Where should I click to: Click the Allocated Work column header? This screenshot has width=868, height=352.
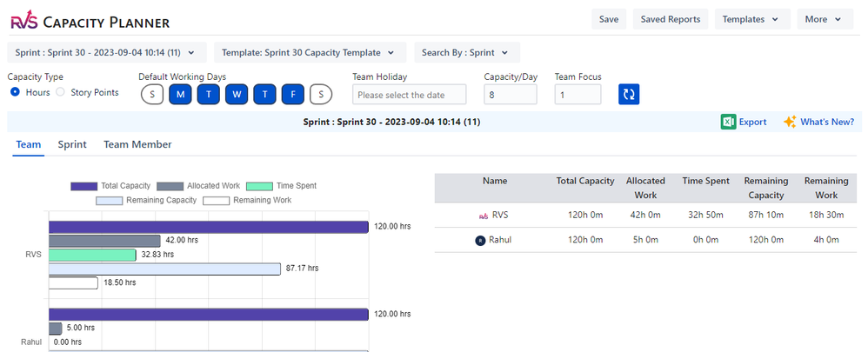coord(645,189)
